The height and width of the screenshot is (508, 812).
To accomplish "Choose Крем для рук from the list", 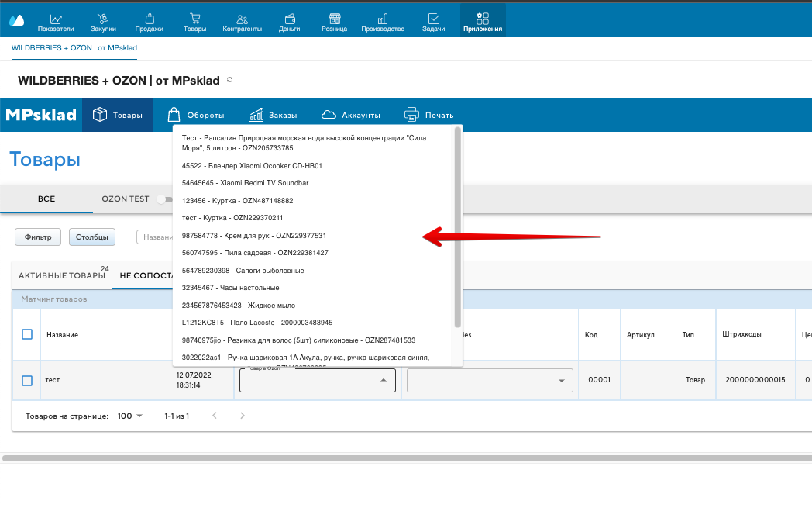I will pyautogui.click(x=254, y=236).
